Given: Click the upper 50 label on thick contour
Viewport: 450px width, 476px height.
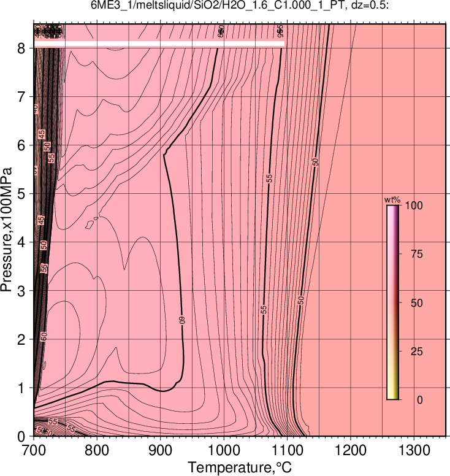Looking at the screenshot, I should (316, 162).
